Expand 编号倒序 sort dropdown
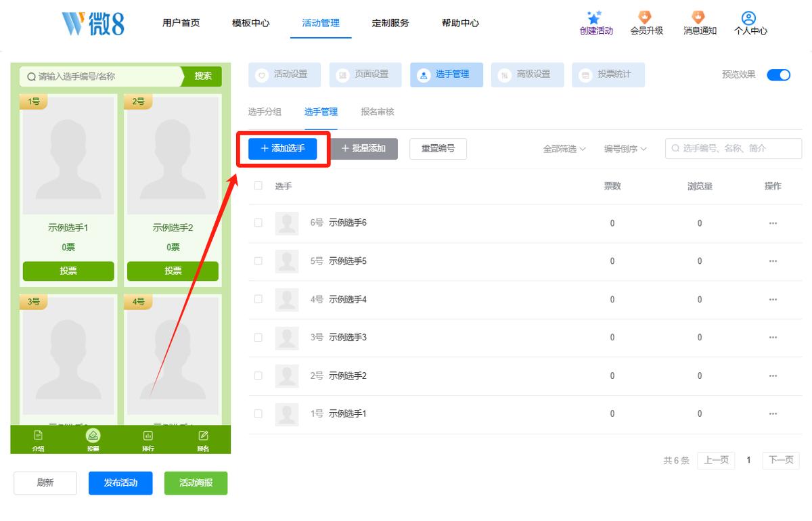812x521 pixels. pos(625,149)
